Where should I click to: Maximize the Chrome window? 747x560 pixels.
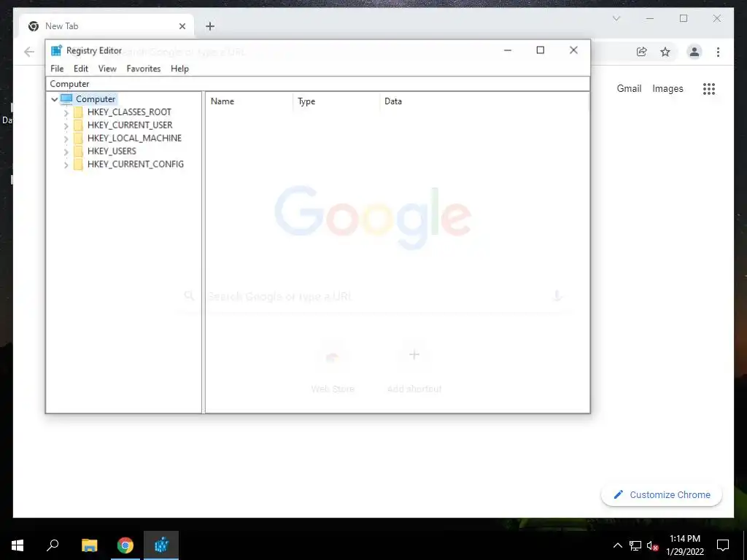(684, 18)
